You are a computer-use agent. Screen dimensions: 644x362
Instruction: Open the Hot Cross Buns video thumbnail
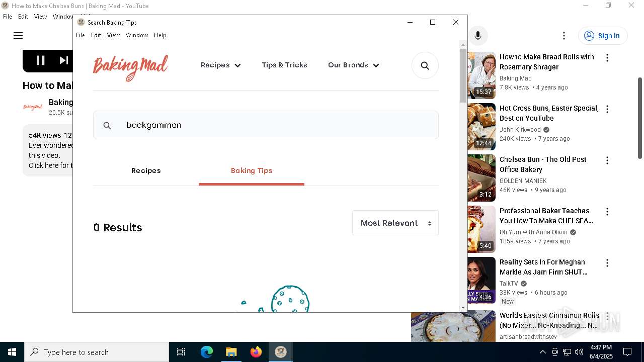481,127
